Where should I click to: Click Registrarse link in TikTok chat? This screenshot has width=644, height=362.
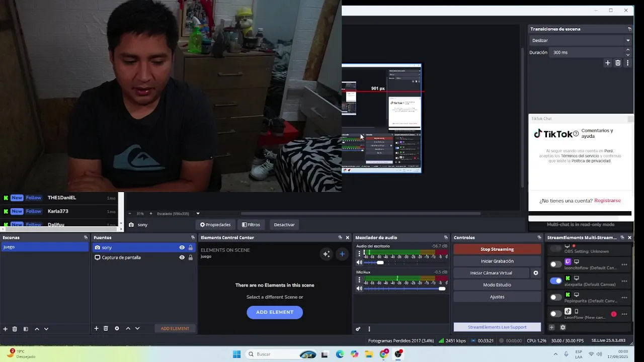[x=607, y=201]
